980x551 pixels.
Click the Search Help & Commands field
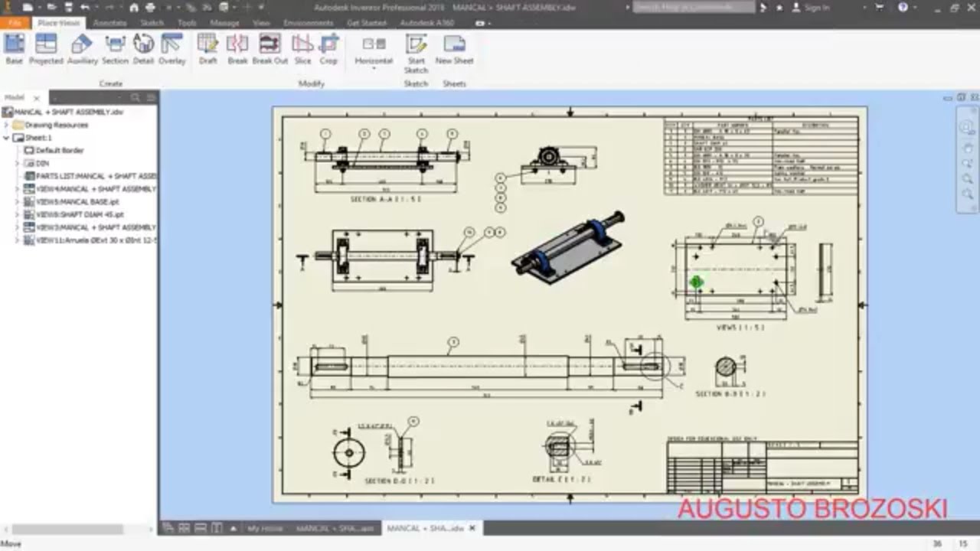pyautogui.click(x=694, y=7)
